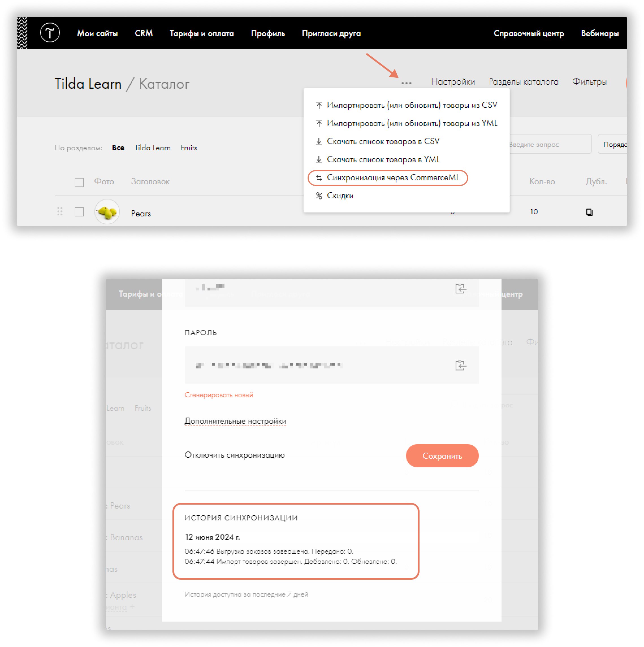Open Тарифы и оплата menu item
Viewport: 644px width, 647px height.
[202, 34]
